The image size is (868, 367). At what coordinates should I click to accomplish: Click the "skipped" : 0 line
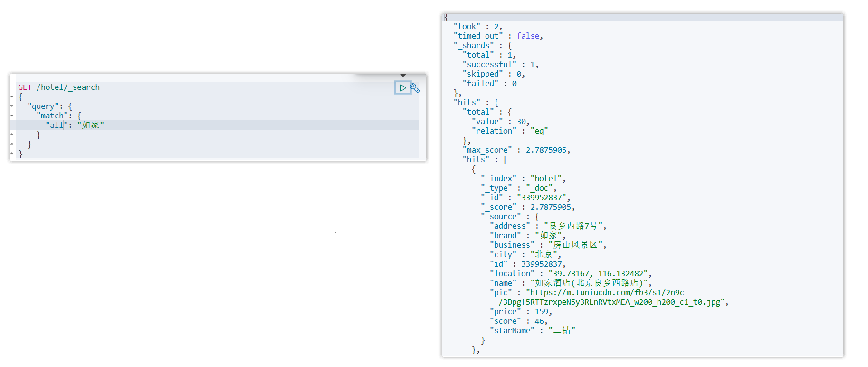[x=494, y=74]
